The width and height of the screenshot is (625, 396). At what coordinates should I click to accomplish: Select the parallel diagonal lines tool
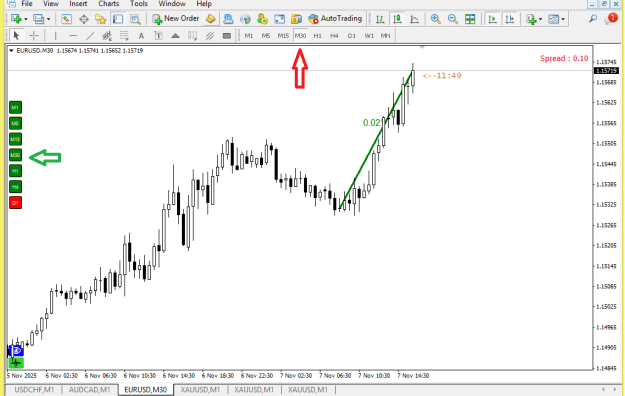210,36
